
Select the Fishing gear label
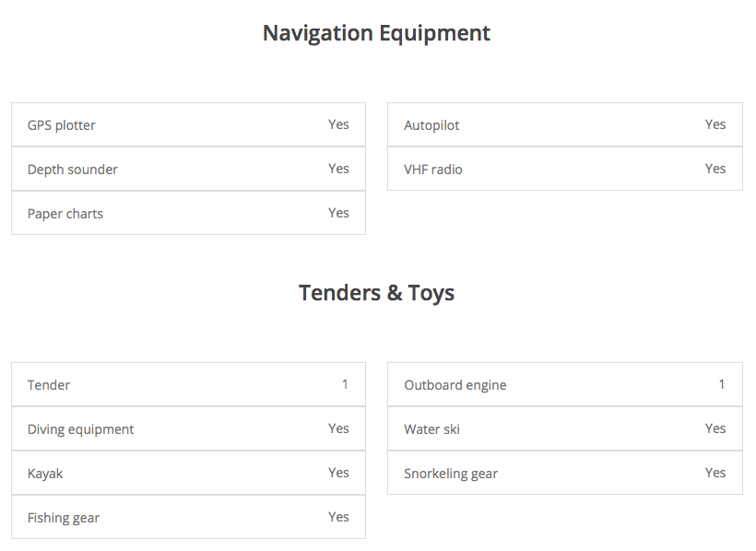tap(64, 518)
